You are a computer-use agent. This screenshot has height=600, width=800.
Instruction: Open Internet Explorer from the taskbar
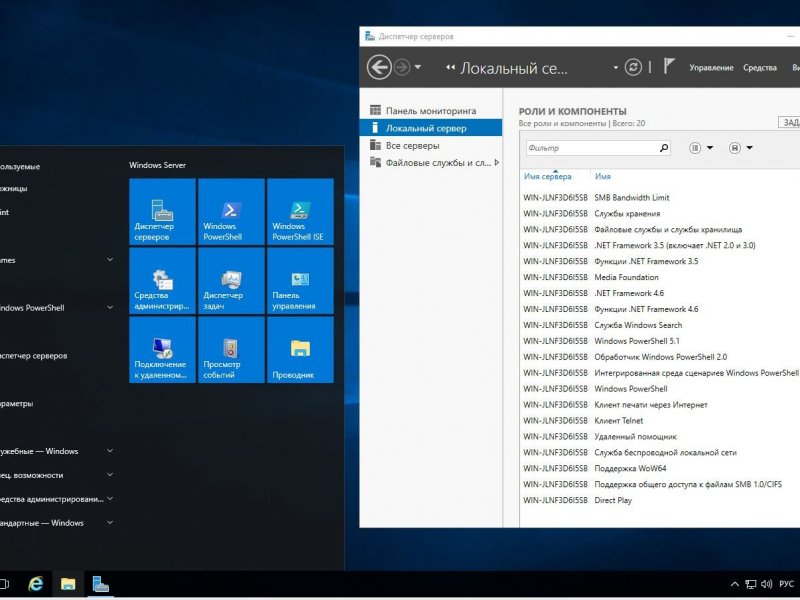click(x=36, y=584)
